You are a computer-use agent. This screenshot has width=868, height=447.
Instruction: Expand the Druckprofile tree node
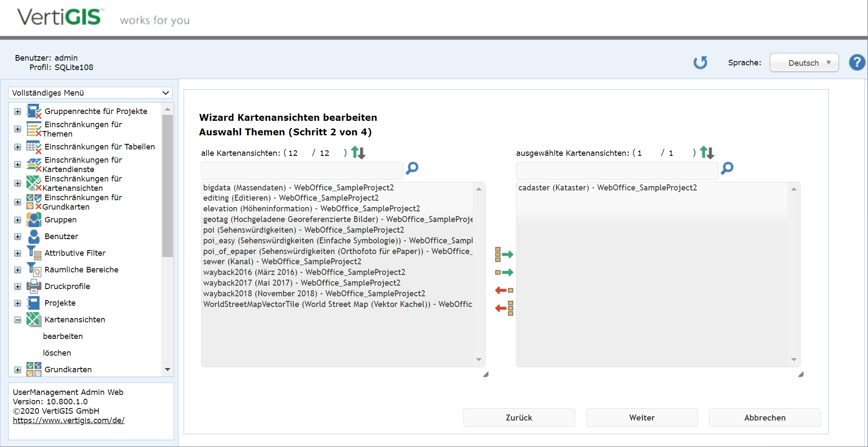(18, 286)
